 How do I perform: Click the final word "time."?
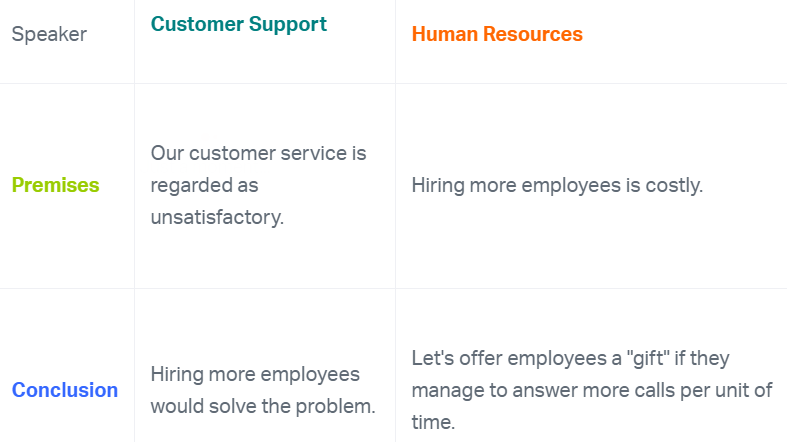[x=435, y=422]
